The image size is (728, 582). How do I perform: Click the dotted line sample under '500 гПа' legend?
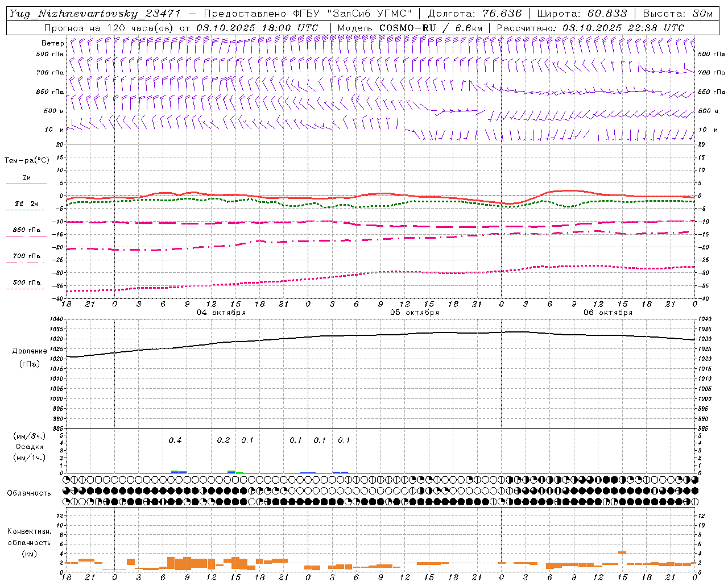click(x=25, y=289)
